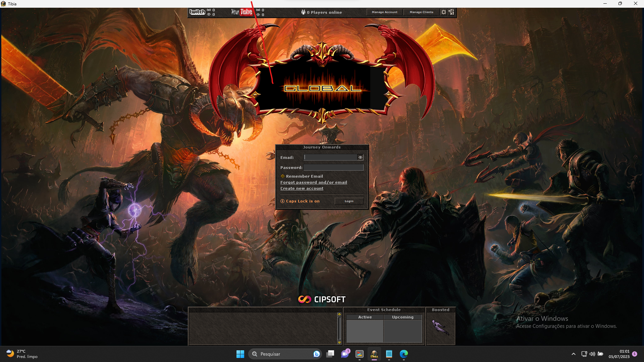Image resolution: width=644 pixels, height=362 pixels.
Task: Click the players online people icon
Action: click(303, 12)
